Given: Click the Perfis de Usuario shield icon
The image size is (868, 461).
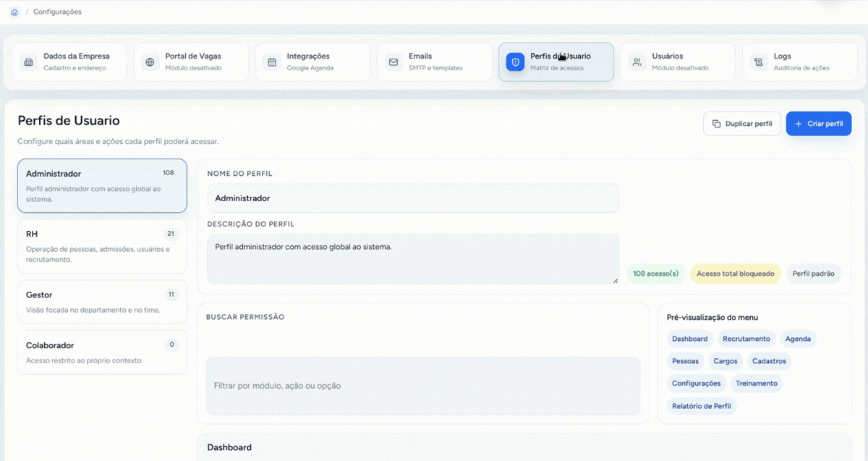Looking at the screenshot, I should click(x=515, y=62).
